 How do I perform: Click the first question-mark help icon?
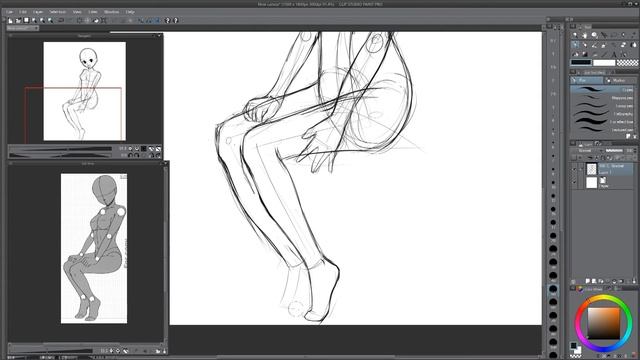tap(167, 20)
